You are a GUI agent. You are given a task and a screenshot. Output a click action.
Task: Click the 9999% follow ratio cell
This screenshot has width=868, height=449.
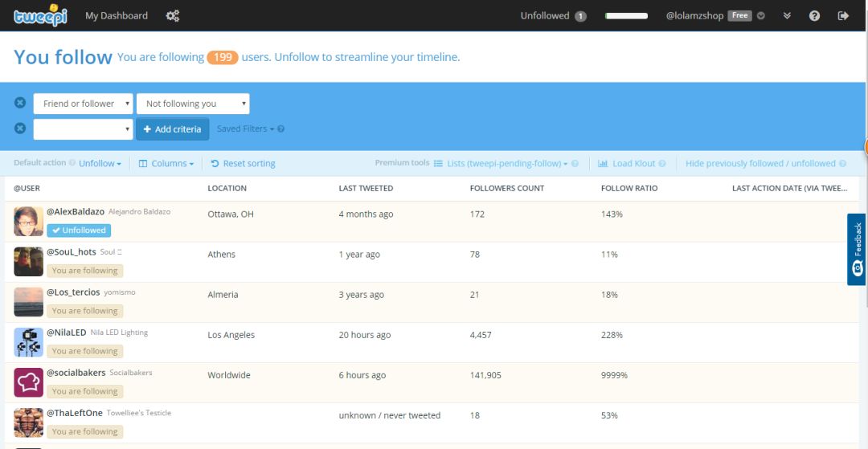(x=615, y=375)
